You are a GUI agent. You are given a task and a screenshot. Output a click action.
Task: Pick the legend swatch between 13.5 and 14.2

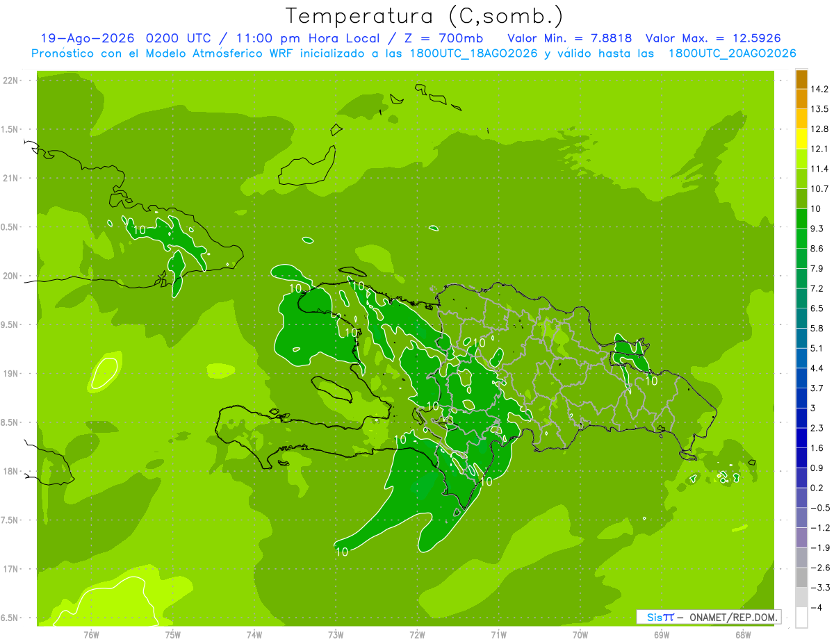pyautogui.click(x=801, y=99)
